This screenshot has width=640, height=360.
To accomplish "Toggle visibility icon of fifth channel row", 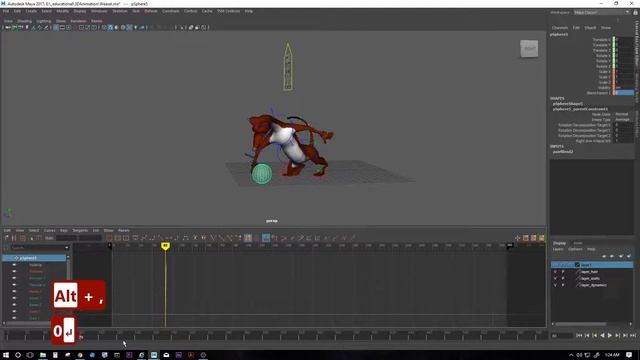I will [14, 291].
